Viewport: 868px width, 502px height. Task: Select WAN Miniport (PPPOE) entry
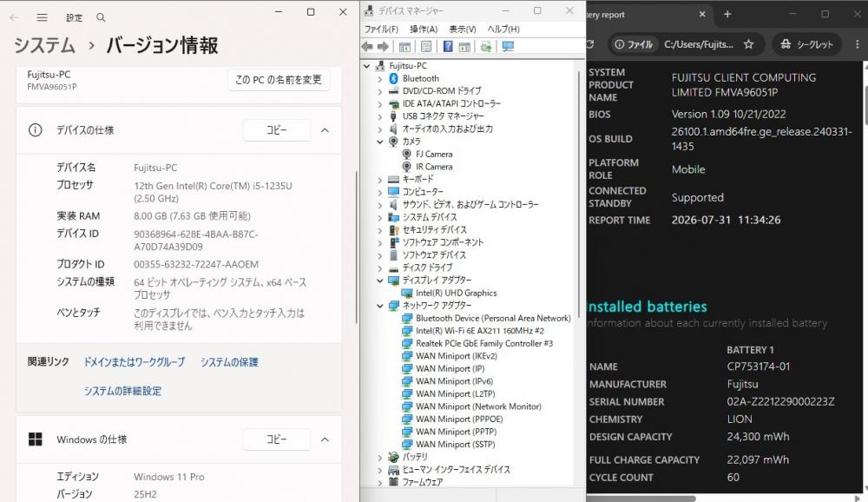click(459, 419)
